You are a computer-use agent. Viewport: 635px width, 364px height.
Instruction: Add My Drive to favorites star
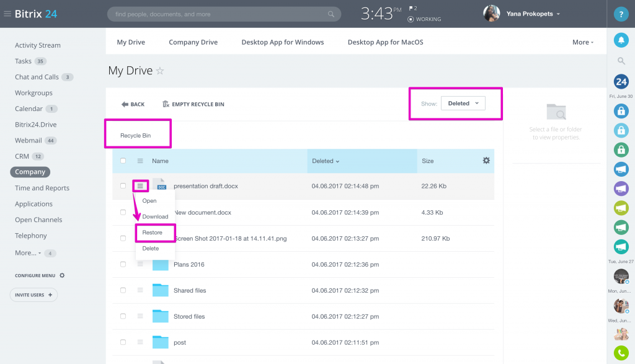pyautogui.click(x=160, y=71)
